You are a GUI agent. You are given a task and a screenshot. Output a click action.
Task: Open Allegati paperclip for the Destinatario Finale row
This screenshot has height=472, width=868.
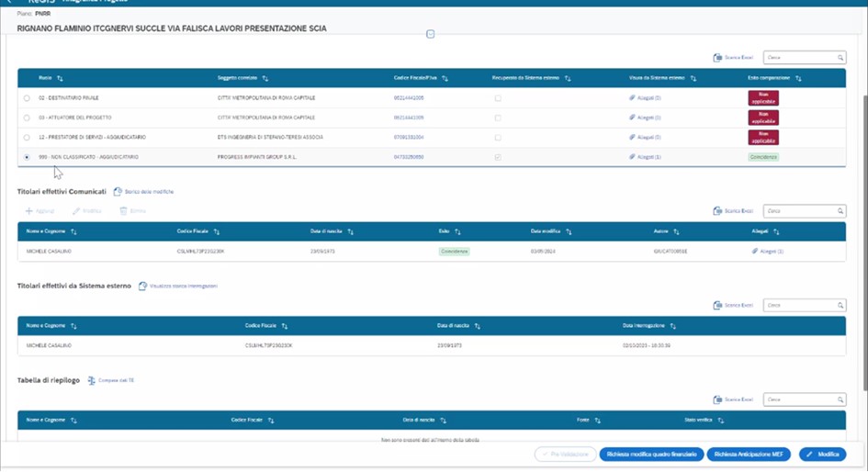[x=632, y=97]
